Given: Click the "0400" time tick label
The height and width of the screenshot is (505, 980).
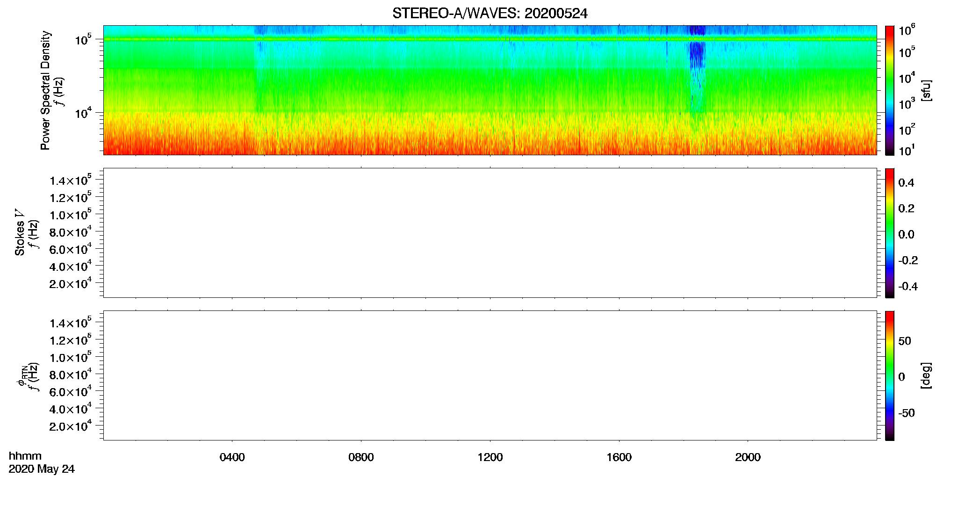Looking at the screenshot, I should pos(232,457).
